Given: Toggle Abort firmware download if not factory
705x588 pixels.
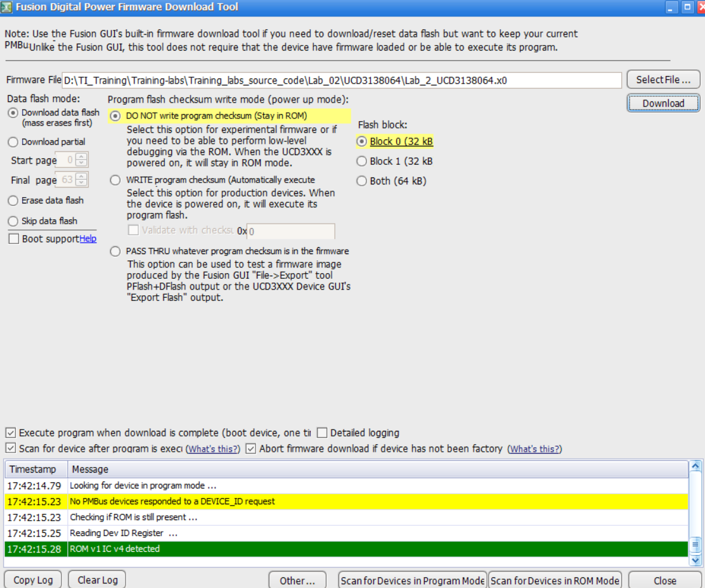Looking at the screenshot, I should click(251, 449).
